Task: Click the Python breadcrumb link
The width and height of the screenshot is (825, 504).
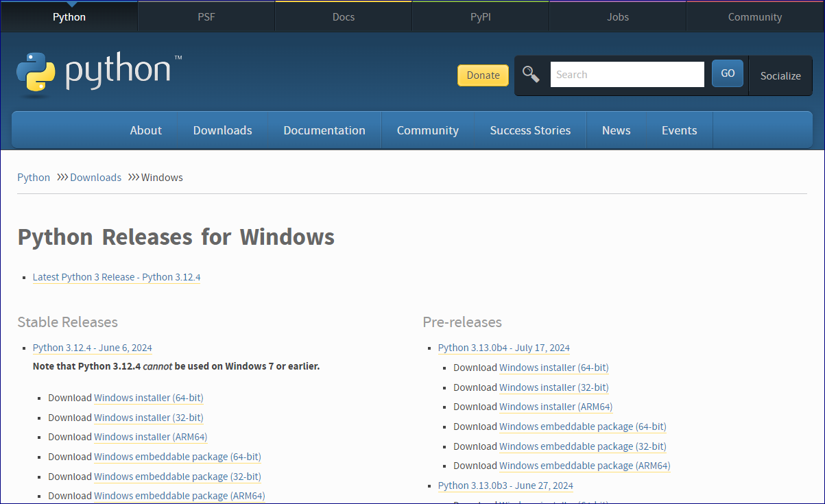Action: point(34,178)
